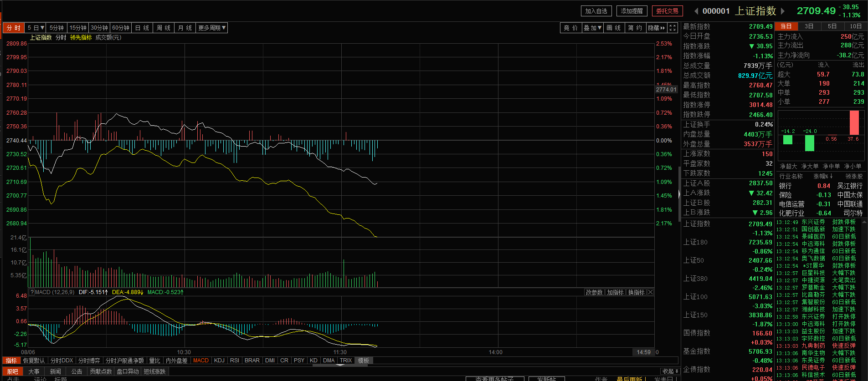Expand the 收起 collapse control
This screenshot has width=868, height=381.
pos(670,371)
